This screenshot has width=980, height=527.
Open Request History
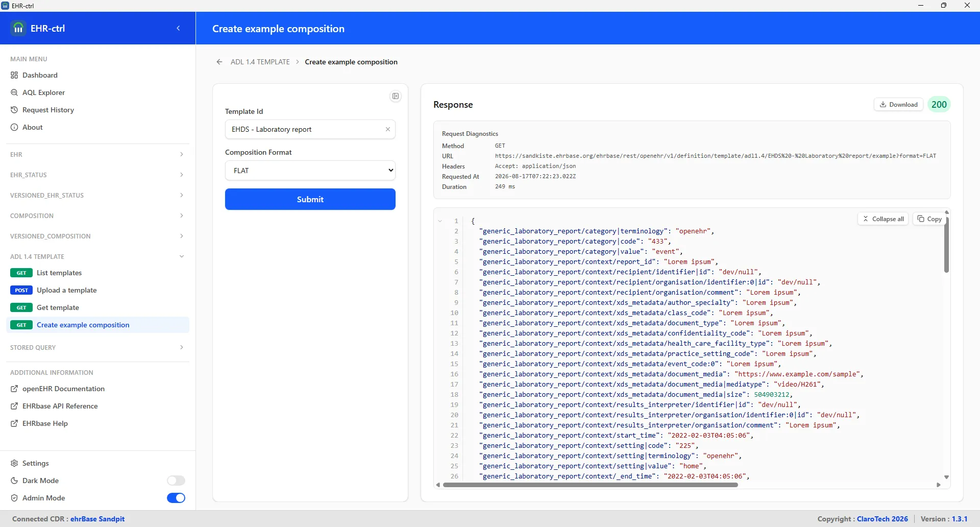[x=48, y=110]
